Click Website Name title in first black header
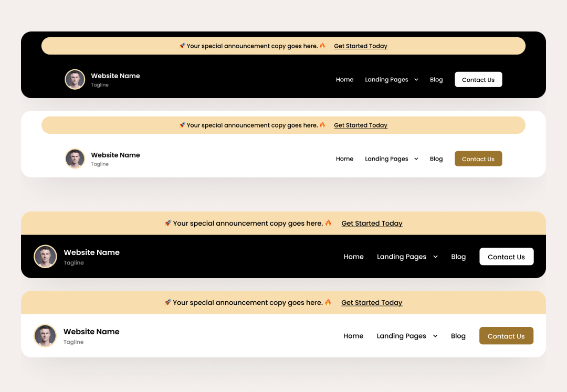Image resolution: width=567 pixels, height=392 pixels. 115,76
